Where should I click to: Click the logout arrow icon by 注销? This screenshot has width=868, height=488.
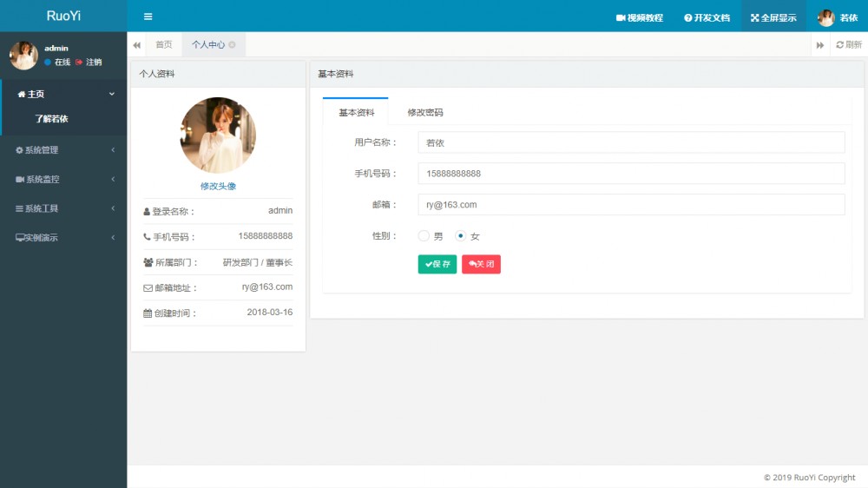pyautogui.click(x=79, y=62)
